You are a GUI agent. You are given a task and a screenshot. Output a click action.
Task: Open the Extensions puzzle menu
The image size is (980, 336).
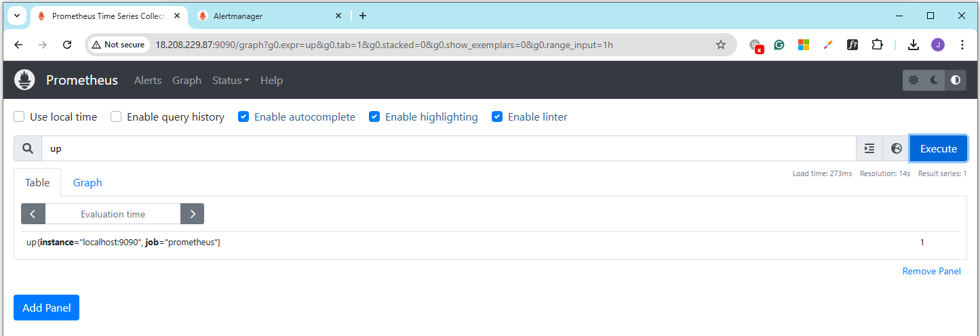coord(877,45)
